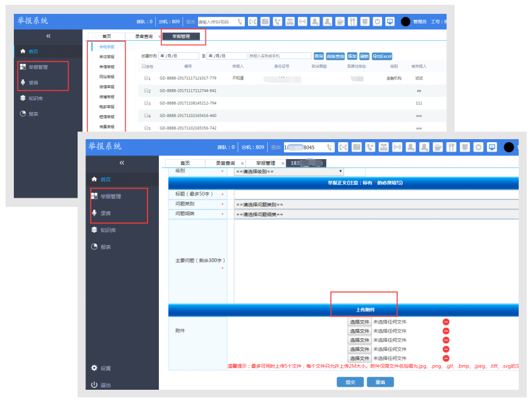Open the 请选择问题细类 dropdown
532x403 pixels.
(x=376, y=214)
